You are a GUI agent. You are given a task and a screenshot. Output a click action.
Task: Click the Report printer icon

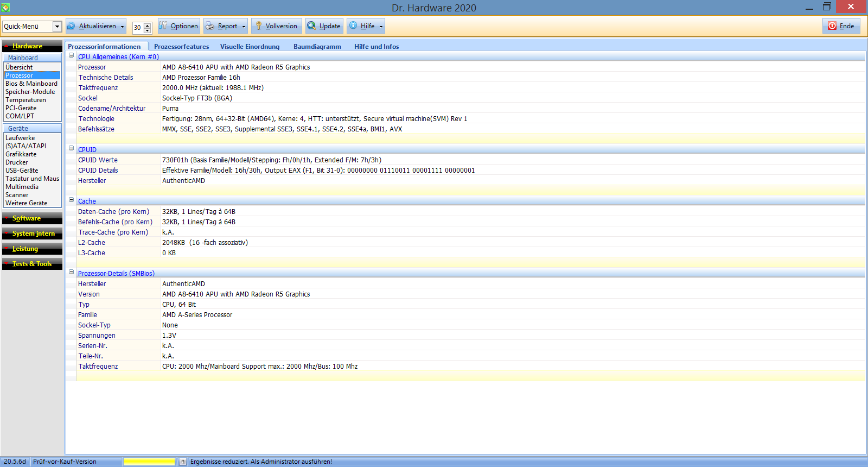[210, 26]
